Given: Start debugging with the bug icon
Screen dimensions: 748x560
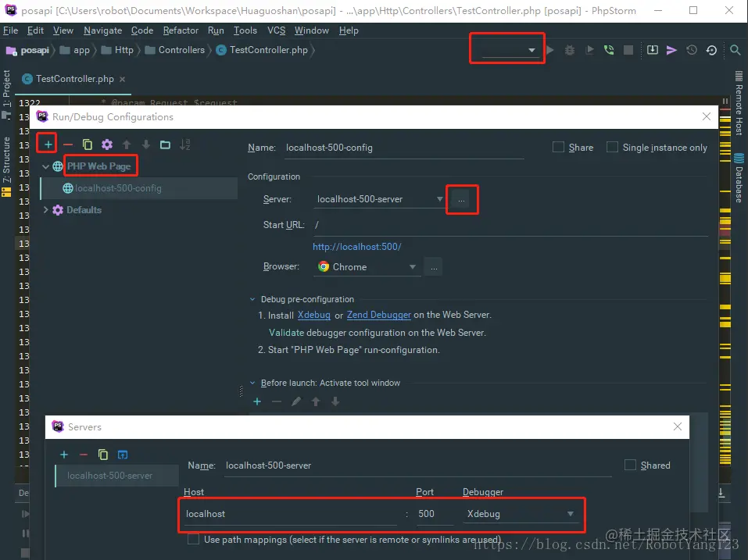Looking at the screenshot, I should coord(569,49).
